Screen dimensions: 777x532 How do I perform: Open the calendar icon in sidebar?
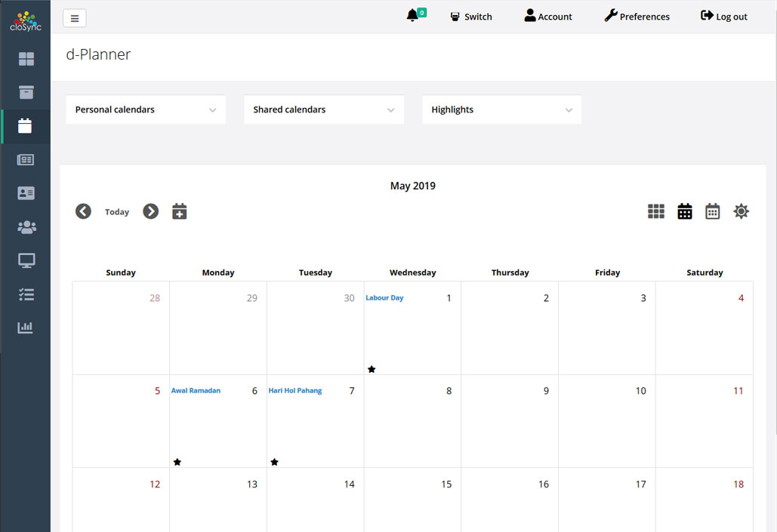pos(26,126)
